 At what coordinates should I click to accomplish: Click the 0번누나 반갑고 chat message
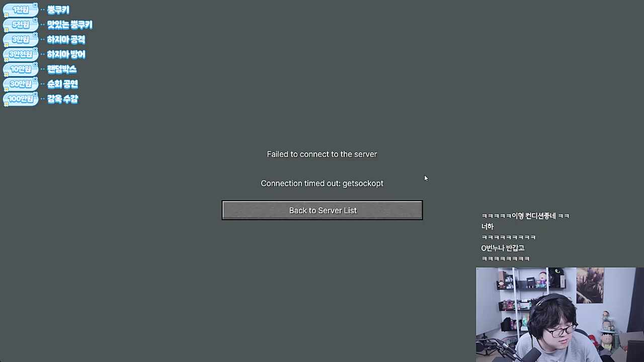coord(503,248)
